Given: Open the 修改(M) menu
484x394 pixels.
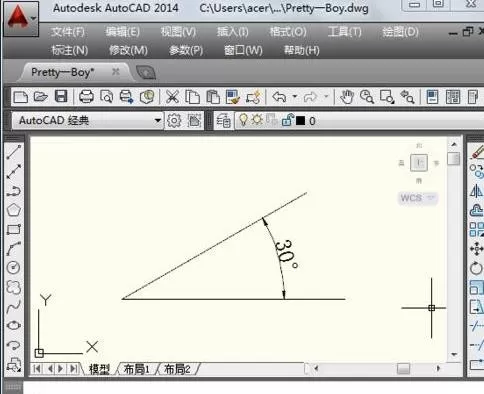Looking at the screenshot, I should tap(128, 50).
